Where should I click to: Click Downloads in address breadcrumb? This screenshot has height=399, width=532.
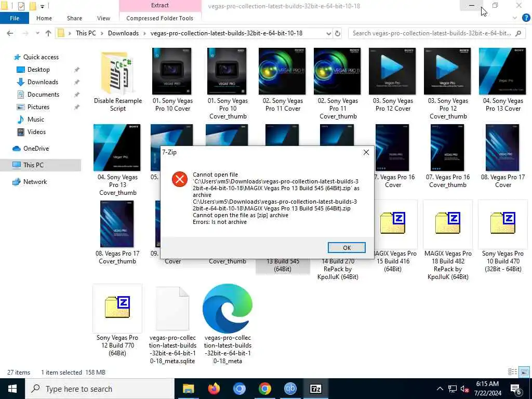pyautogui.click(x=123, y=33)
